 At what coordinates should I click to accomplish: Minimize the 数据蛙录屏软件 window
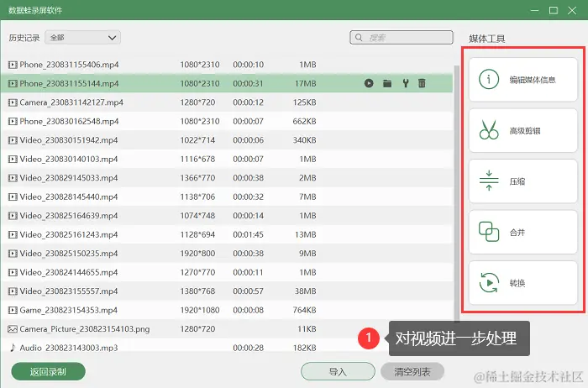[535, 10]
